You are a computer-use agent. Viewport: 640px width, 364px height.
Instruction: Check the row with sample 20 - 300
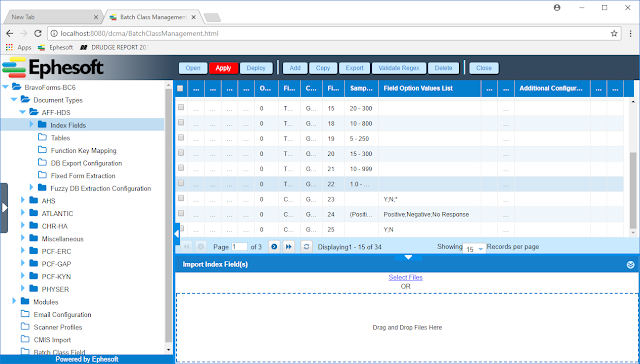pyautogui.click(x=181, y=107)
